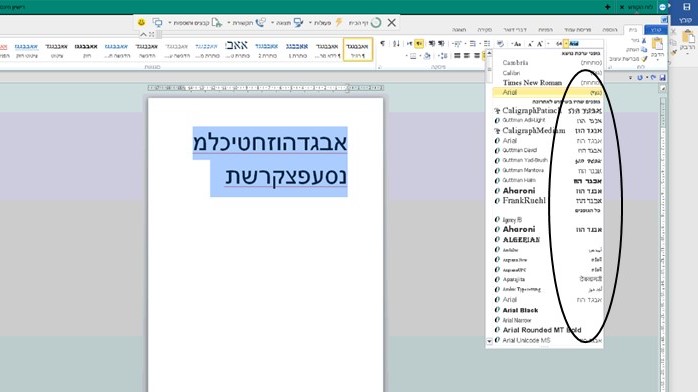The height and width of the screenshot is (392, 698).
Task: Switch to the פריסת עמוד ribbon tab
Action: coord(578,29)
